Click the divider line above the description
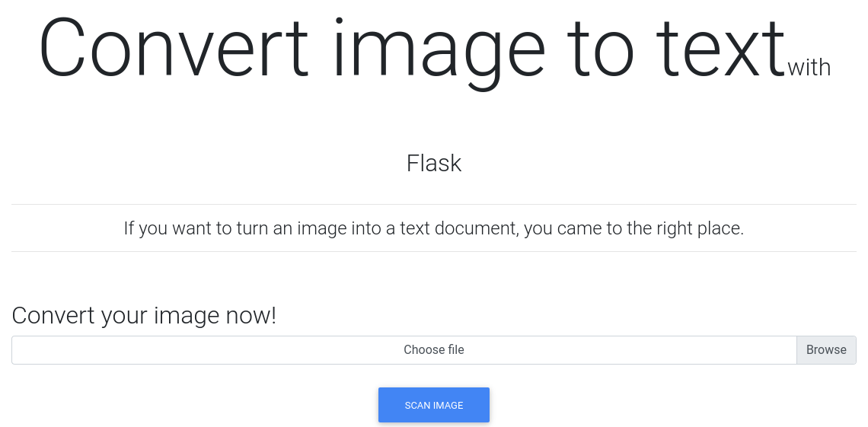Viewport: 868px width, 427px height. (433, 204)
